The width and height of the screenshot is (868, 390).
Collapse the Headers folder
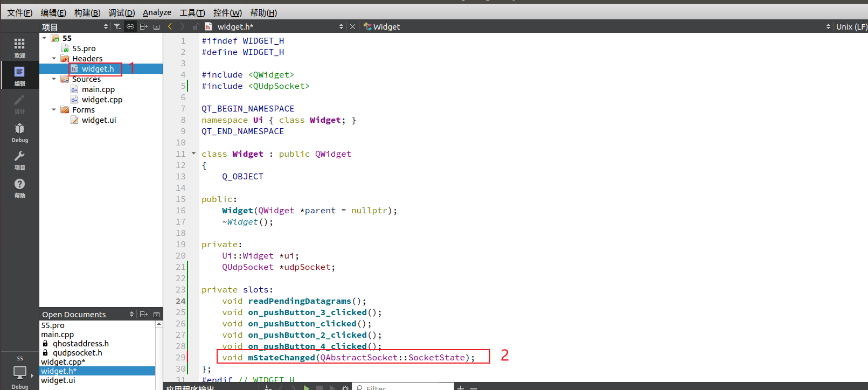pyautogui.click(x=54, y=59)
